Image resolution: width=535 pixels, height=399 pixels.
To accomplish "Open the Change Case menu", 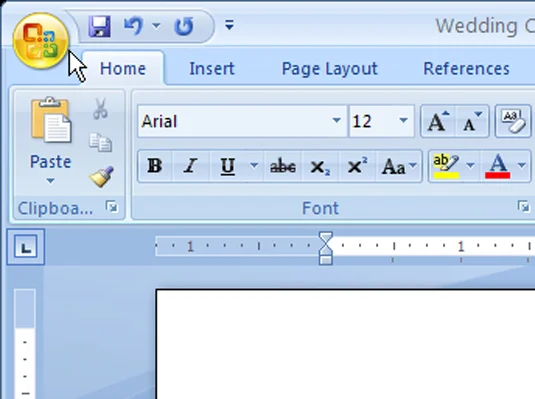I will (399, 166).
